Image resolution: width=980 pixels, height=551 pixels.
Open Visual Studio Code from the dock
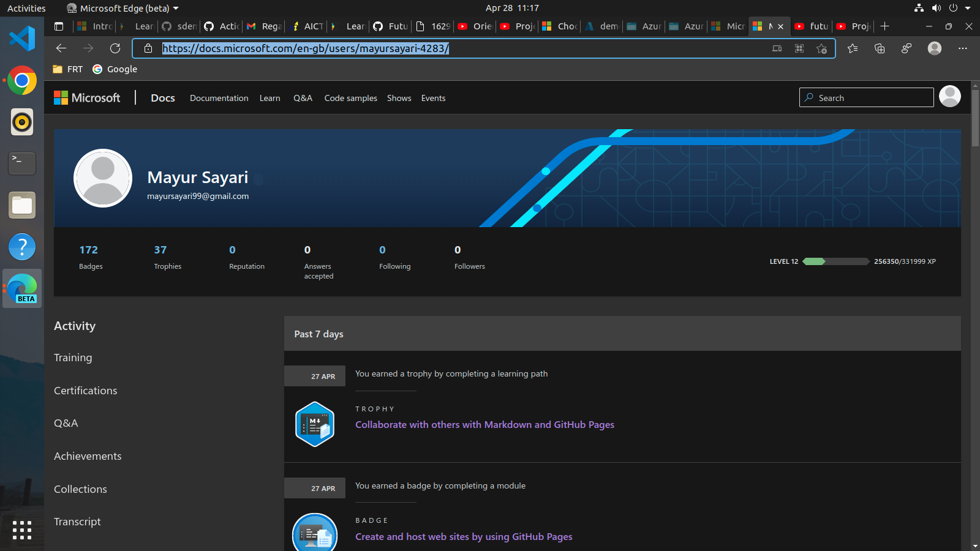[x=22, y=39]
